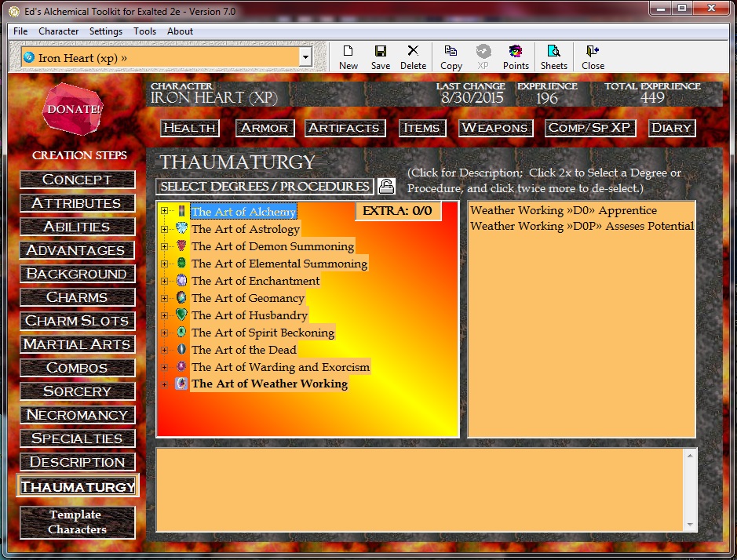Click the Art of Weather Working icon

point(181,384)
